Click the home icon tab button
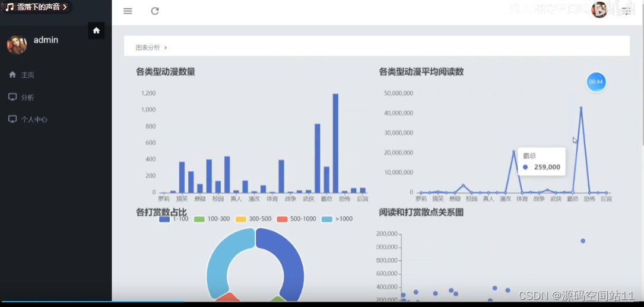Image resolution: width=644 pixels, height=307 pixels. click(x=96, y=30)
